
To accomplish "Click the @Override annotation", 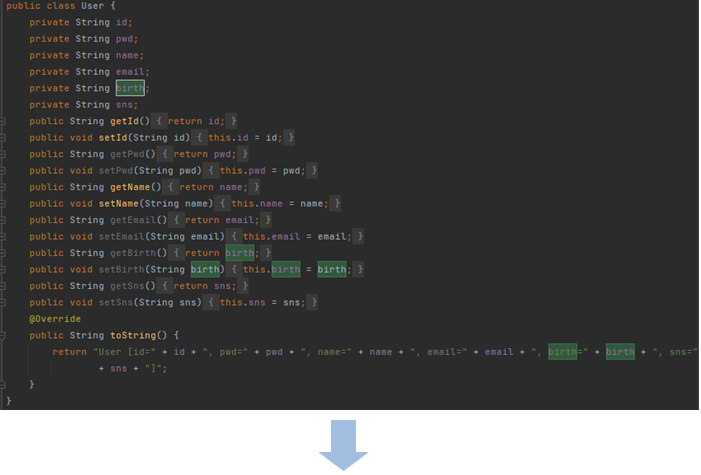I will tap(55, 319).
